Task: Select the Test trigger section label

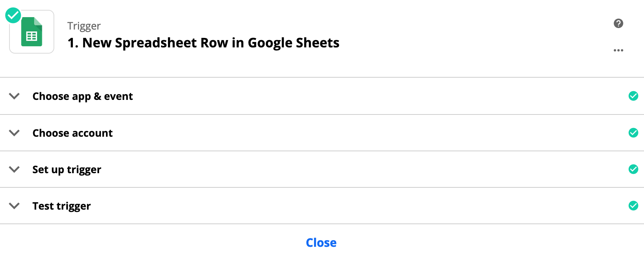Action: coord(62,206)
